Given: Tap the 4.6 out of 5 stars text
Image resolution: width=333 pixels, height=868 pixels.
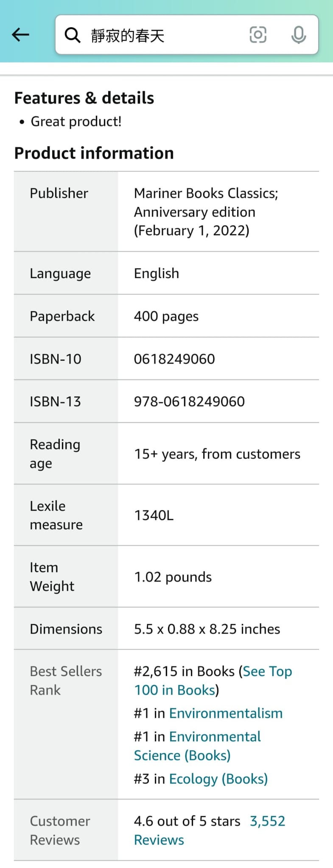Looking at the screenshot, I should coord(187,821).
